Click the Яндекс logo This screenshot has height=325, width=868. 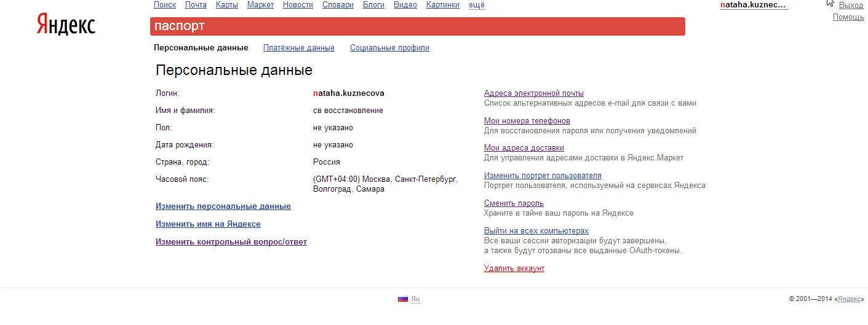tap(66, 25)
